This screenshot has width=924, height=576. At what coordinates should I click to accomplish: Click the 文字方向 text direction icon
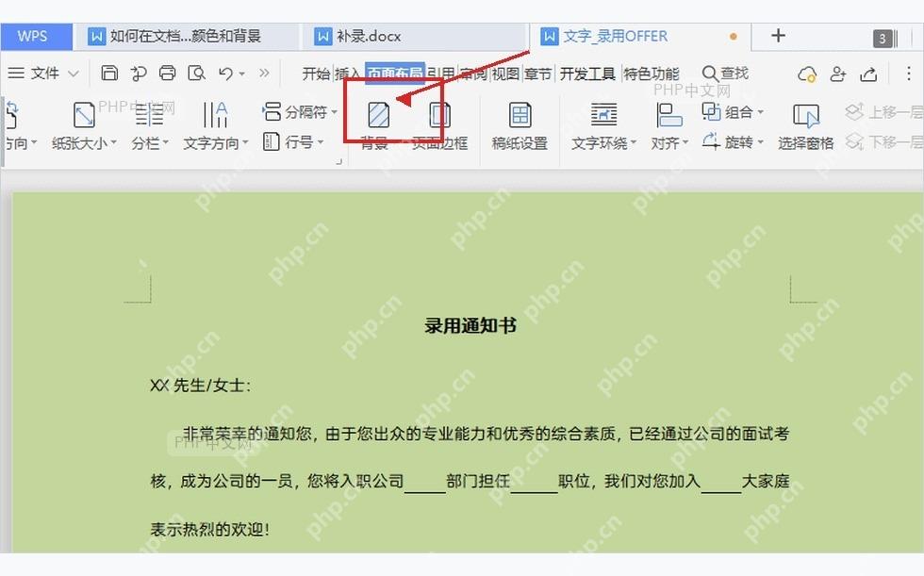pyautogui.click(x=215, y=115)
